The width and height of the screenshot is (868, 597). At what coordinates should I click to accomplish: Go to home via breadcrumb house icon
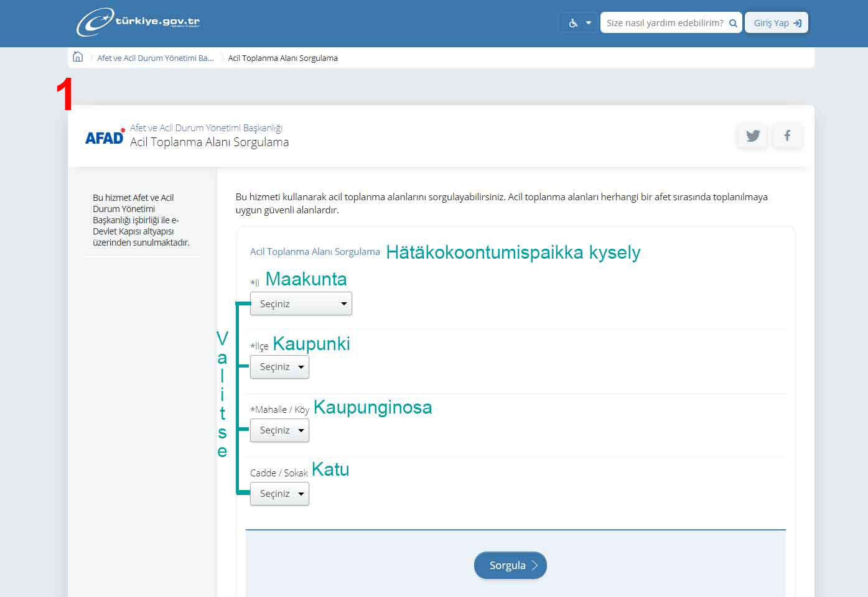coord(78,57)
